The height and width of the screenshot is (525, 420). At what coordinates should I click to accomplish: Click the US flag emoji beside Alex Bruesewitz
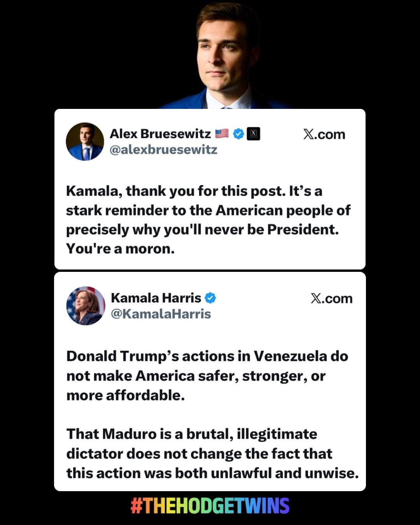(222, 134)
